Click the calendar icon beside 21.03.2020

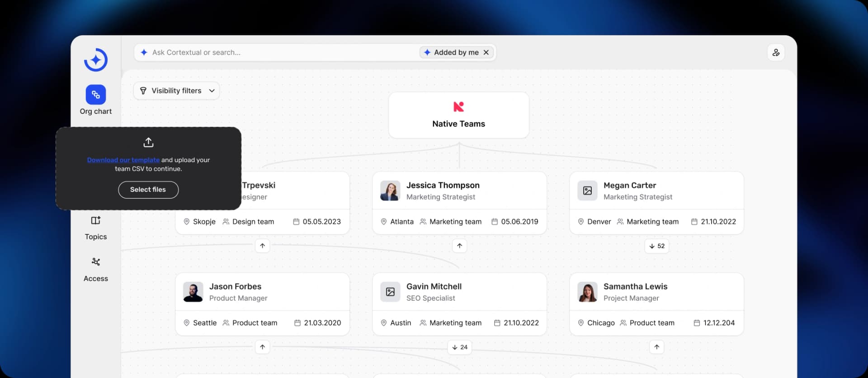click(297, 323)
